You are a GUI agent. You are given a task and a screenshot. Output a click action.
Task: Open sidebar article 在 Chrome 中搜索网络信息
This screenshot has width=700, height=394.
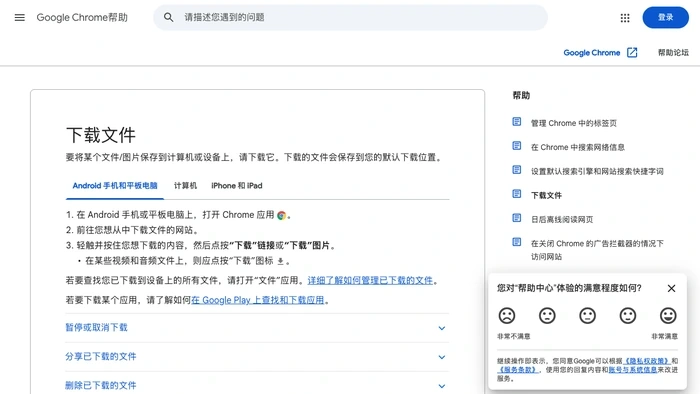578,147
